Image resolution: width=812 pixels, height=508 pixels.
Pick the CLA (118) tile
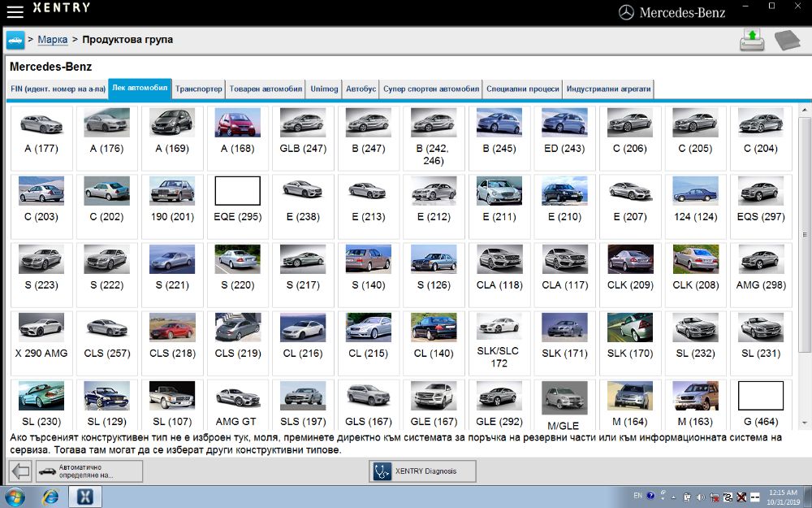click(499, 276)
